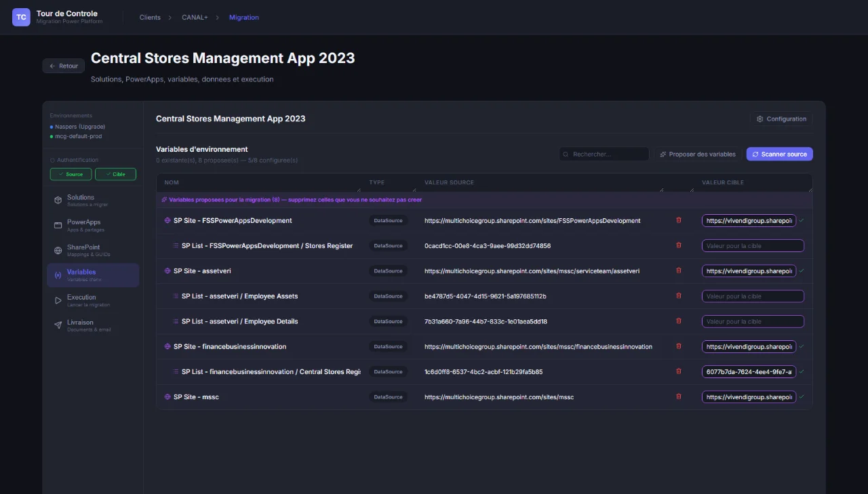
Task: Click source GUID 0cacd1cc-00e8-4ca3-9aee-99d32dd74856
Action: (488, 246)
